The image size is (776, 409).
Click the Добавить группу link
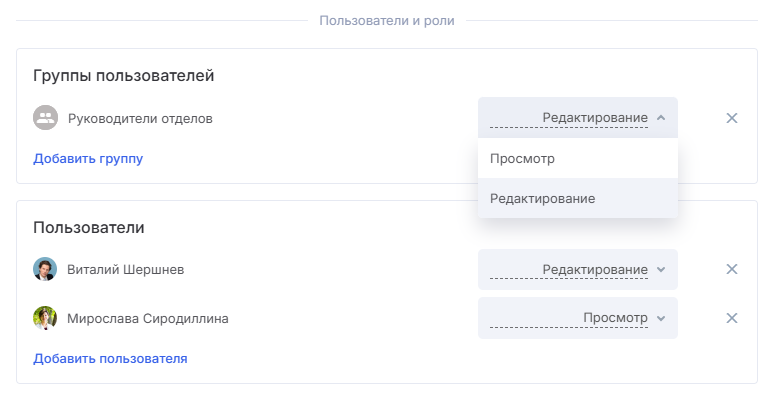click(x=88, y=158)
